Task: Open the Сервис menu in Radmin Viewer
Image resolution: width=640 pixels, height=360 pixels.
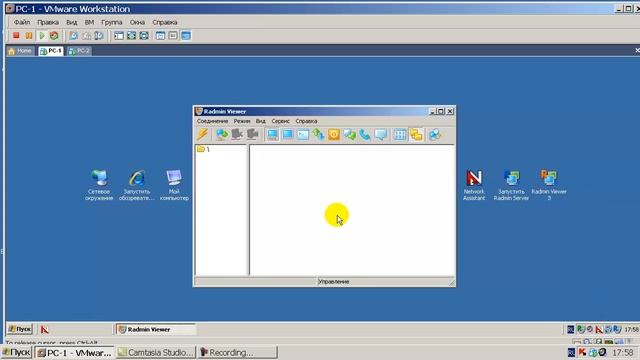Action: (x=280, y=121)
